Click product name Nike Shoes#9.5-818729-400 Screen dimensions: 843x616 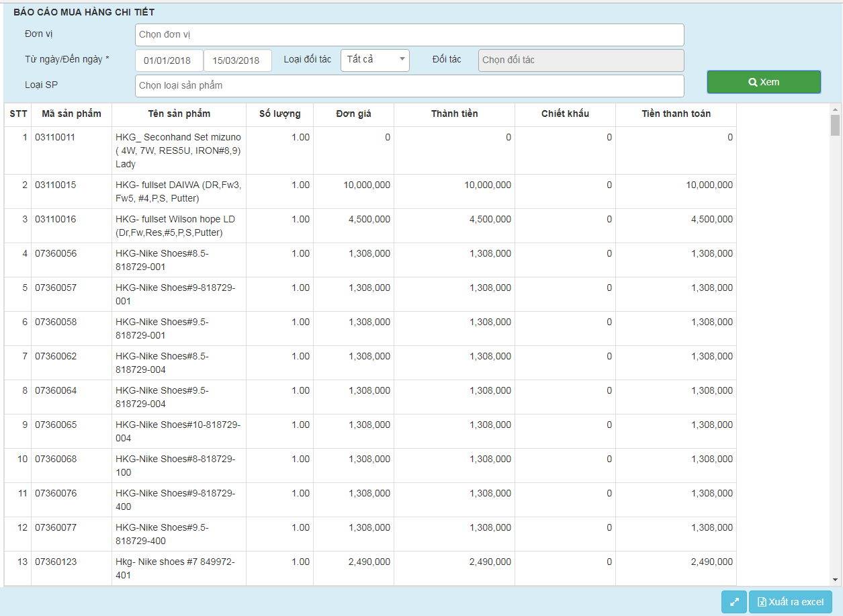coord(162,534)
